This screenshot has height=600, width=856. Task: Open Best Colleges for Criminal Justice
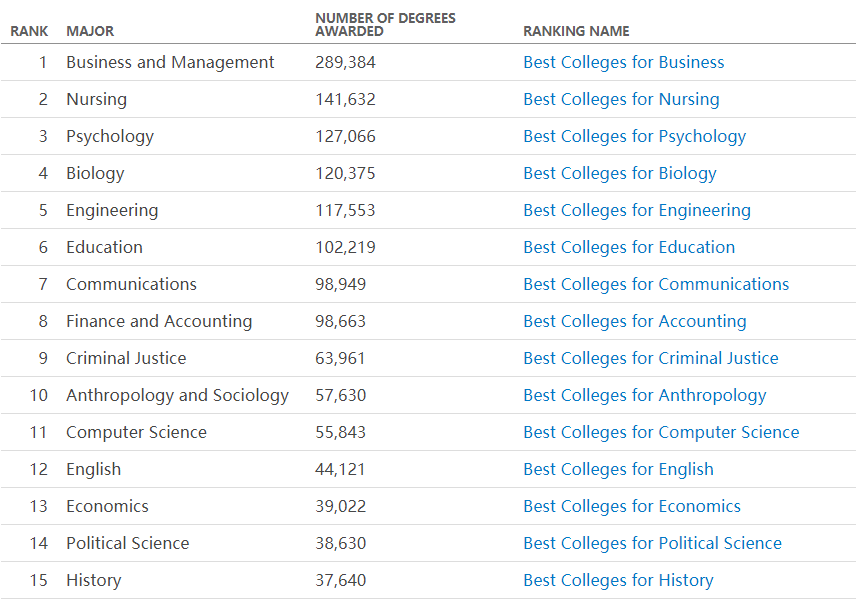coord(650,358)
